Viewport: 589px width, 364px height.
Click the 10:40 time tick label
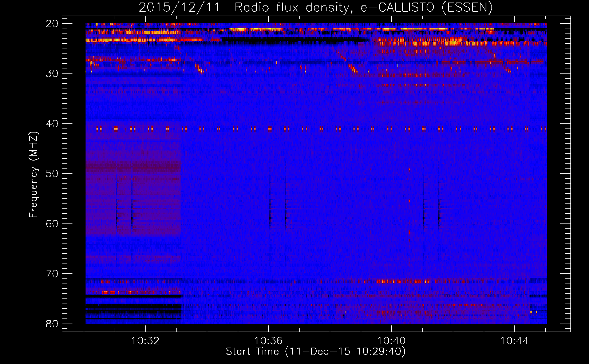click(x=391, y=341)
